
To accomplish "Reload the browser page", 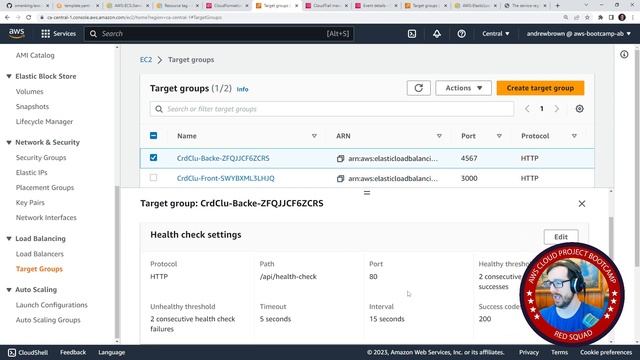I will tap(29, 18).
